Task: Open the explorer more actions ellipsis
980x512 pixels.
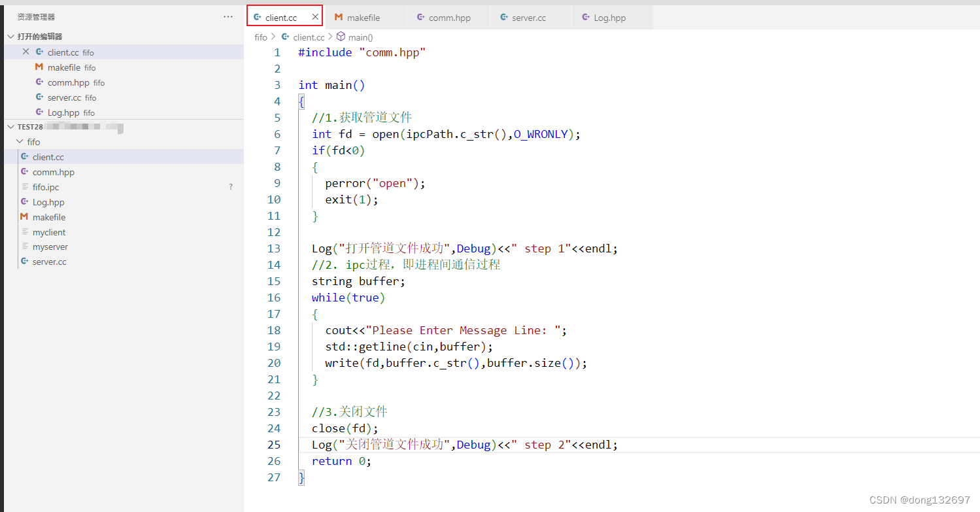Action: 228,17
